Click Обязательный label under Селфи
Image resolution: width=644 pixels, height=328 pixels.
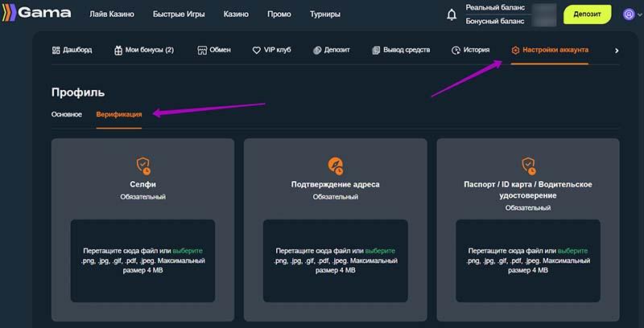pyautogui.click(x=143, y=197)
